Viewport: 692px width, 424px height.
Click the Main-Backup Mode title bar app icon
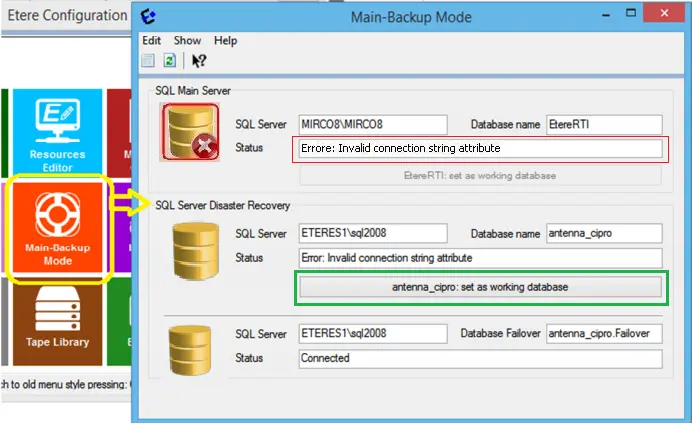[x=149, y=16]
